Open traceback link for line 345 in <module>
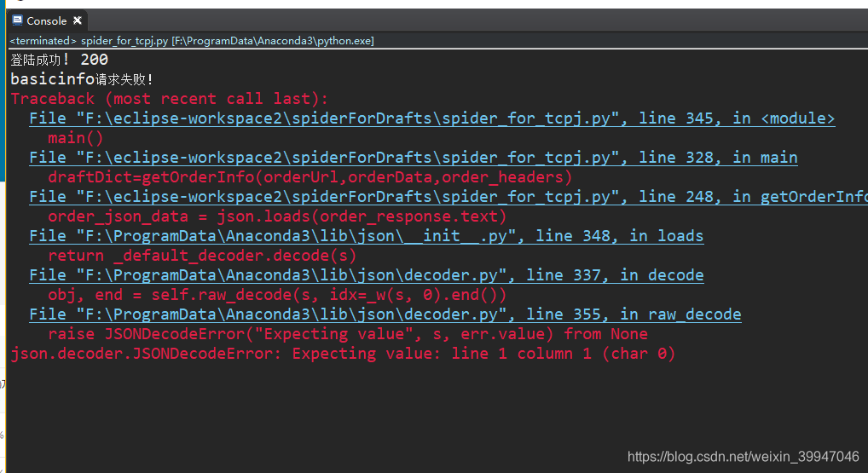This screenshot has height=473, width=868. click(431, 118)
